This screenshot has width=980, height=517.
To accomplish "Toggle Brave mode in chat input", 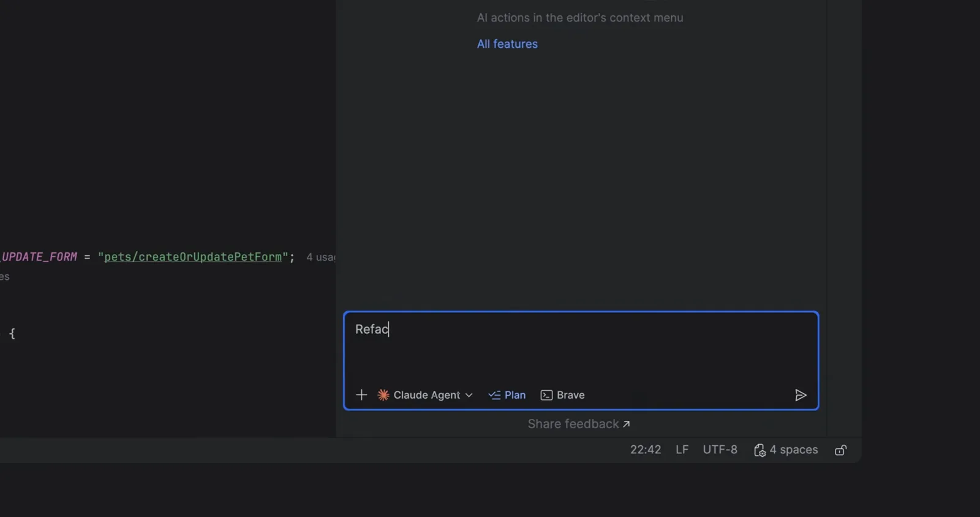I will (x=563, y=395).
